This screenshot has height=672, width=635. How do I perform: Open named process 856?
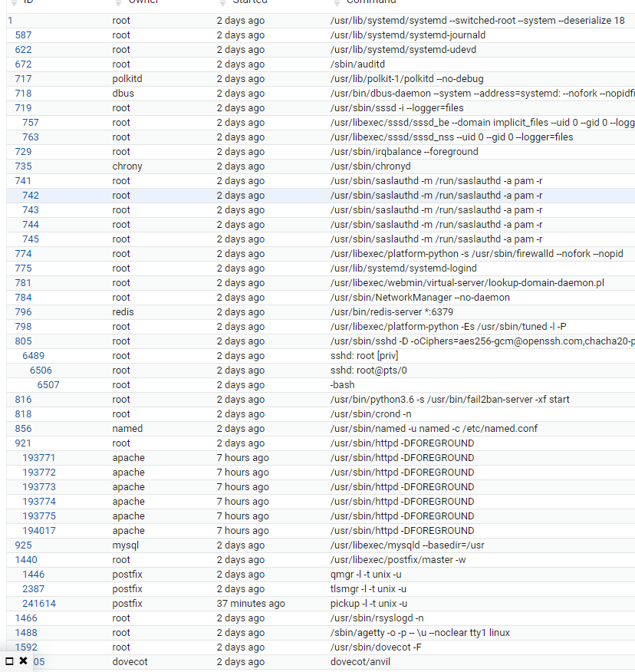pos(23,429)
